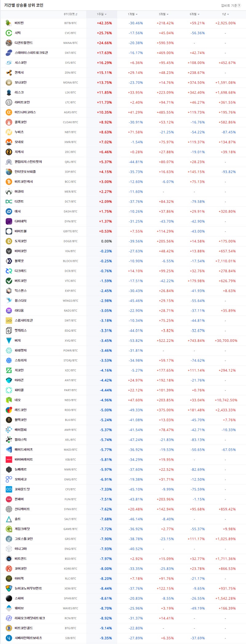The image size is (246, 644).
Task: Sort by the 1개월 column dropdown
Action: (133, 14)
